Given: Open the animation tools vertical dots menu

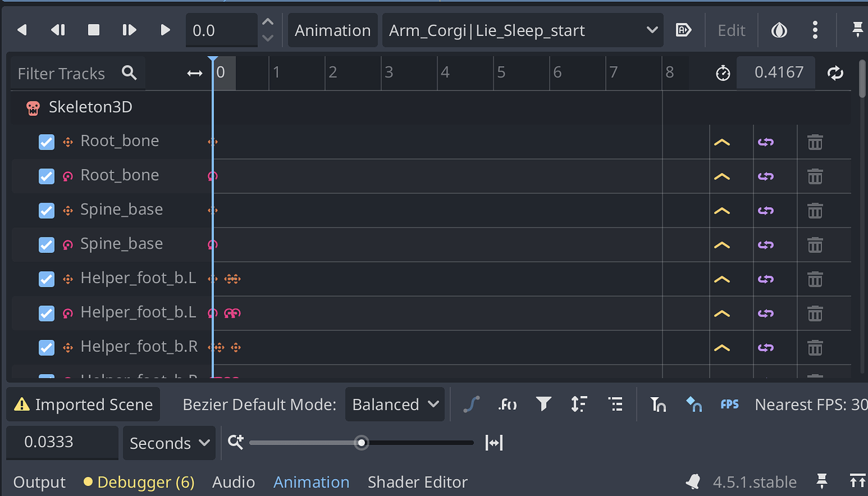Looking at the screenshot, I should pos(815,30).
